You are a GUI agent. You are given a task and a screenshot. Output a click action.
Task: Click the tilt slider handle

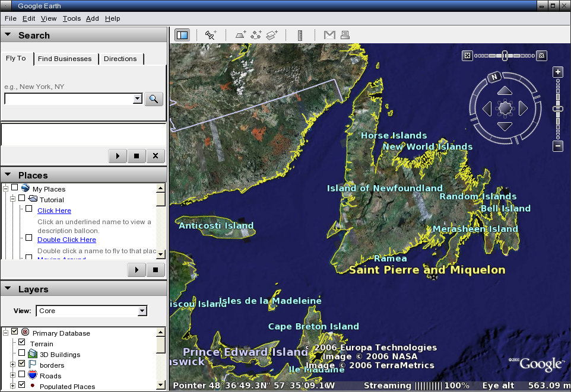tap(505, 56)
